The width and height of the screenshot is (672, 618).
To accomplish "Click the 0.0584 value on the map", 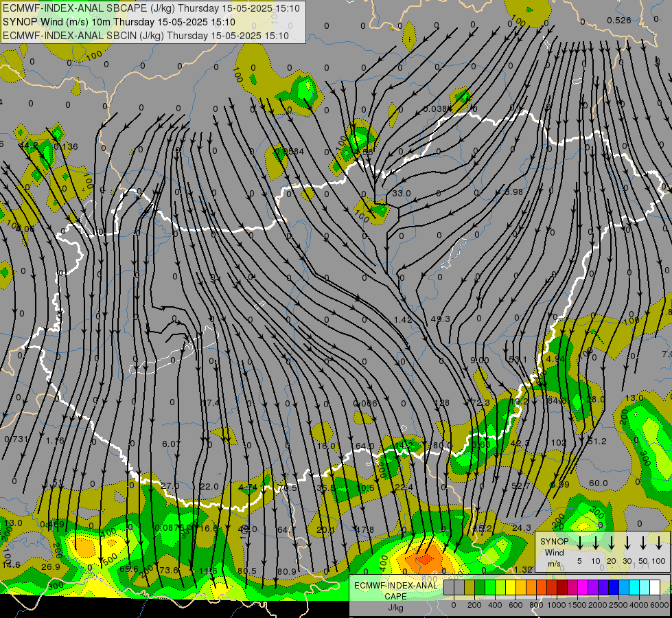I will tap(290, 151).
